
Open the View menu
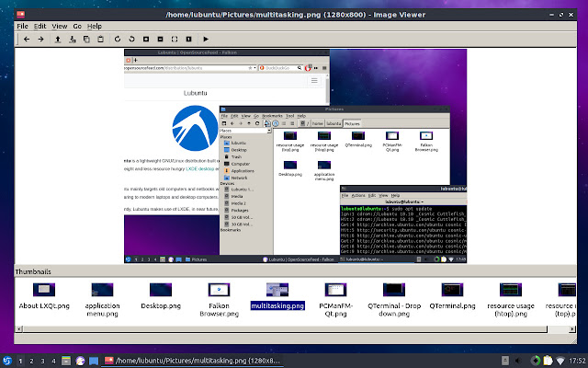point(59,27)
